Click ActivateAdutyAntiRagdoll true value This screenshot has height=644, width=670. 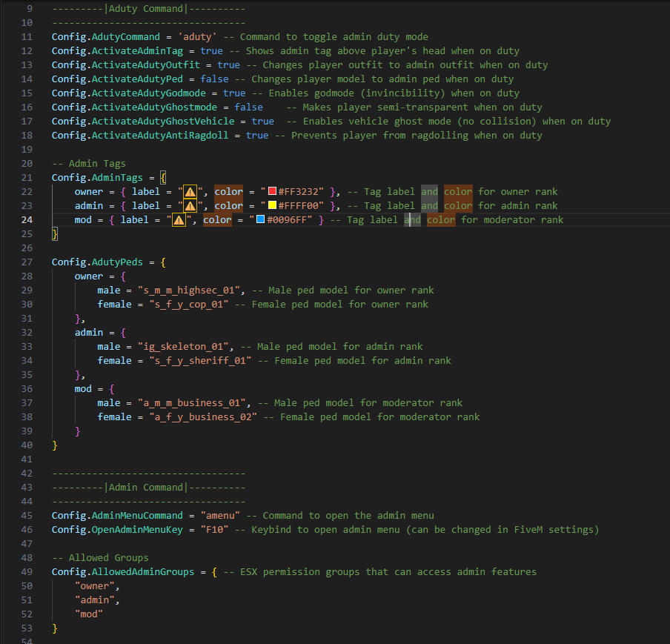point(257,136)
